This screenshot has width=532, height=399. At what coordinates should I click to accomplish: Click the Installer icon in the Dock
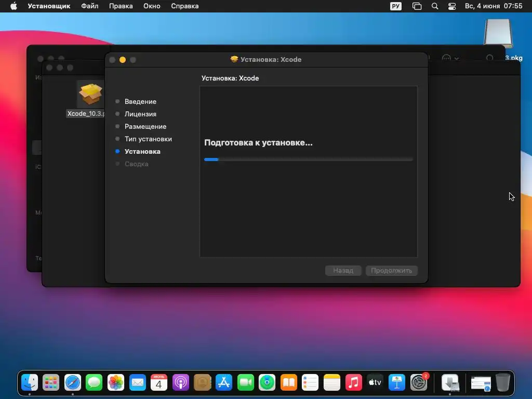pos(450,382)
